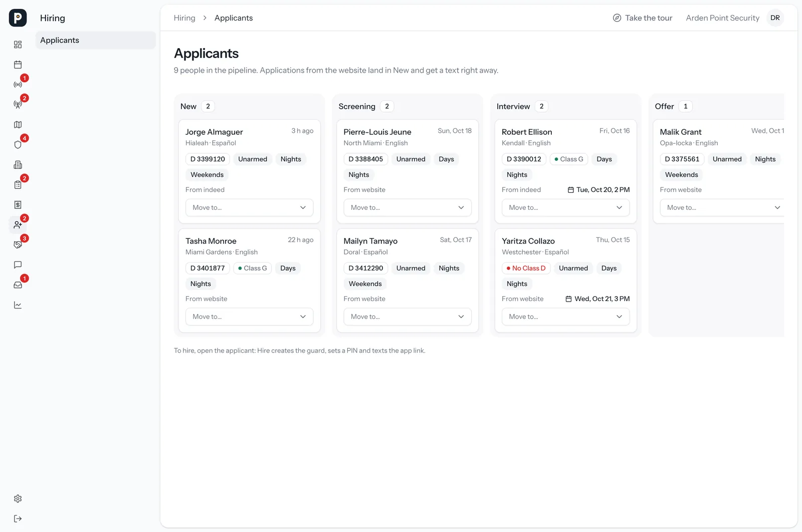Image resolution: width=802 pixels, height=532 pixels.
Task: Open the clipboard icon with badge 2
Action: point(18,185)
